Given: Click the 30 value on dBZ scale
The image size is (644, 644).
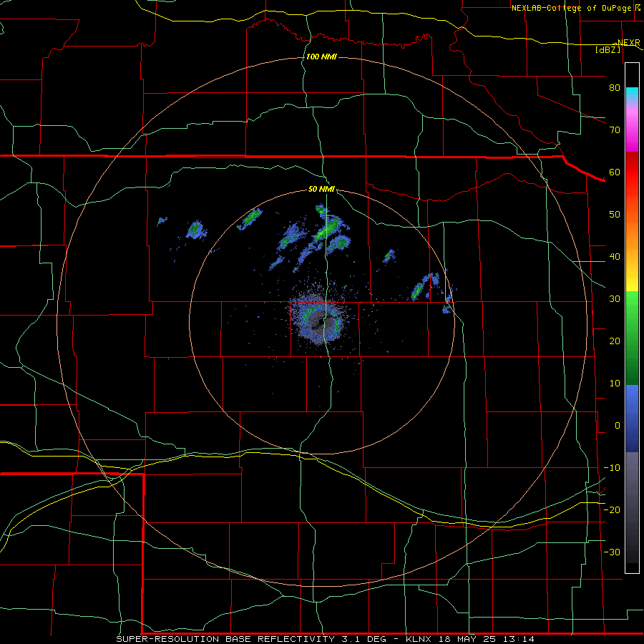Looking at the screenshot, I should pos(615,298).
